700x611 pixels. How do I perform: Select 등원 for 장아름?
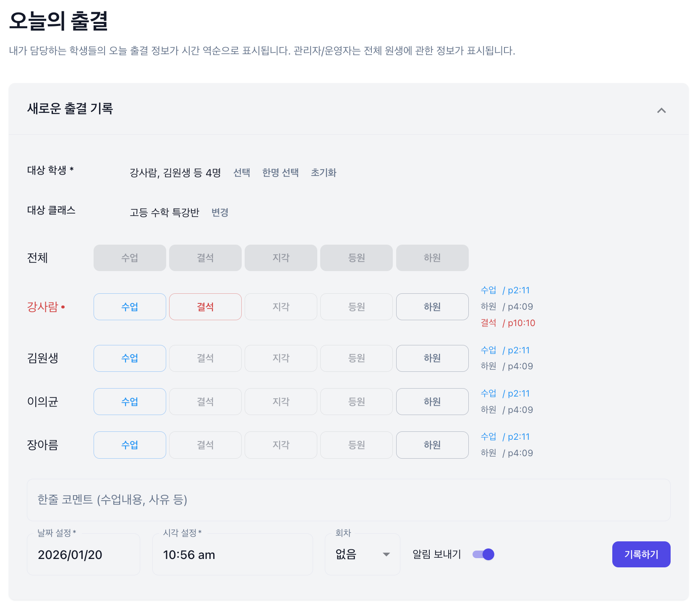(356, 445)
